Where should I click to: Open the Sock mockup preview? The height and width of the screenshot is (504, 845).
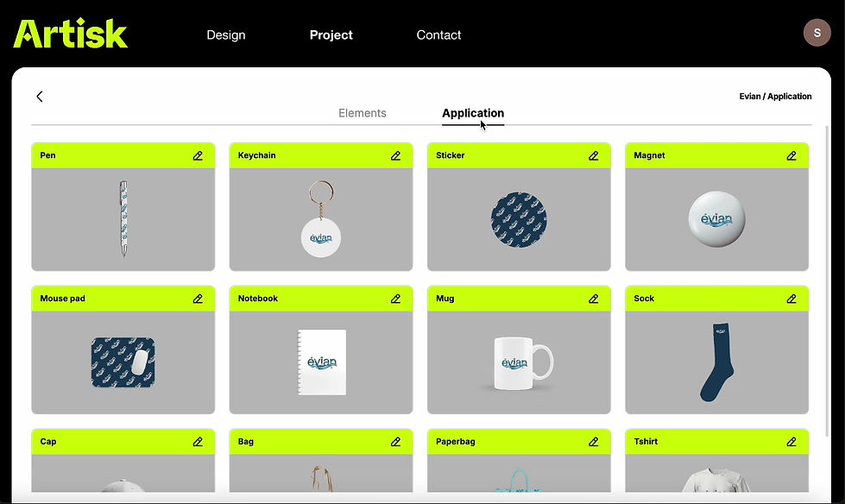pyautogui.click(x=716, y=362)
